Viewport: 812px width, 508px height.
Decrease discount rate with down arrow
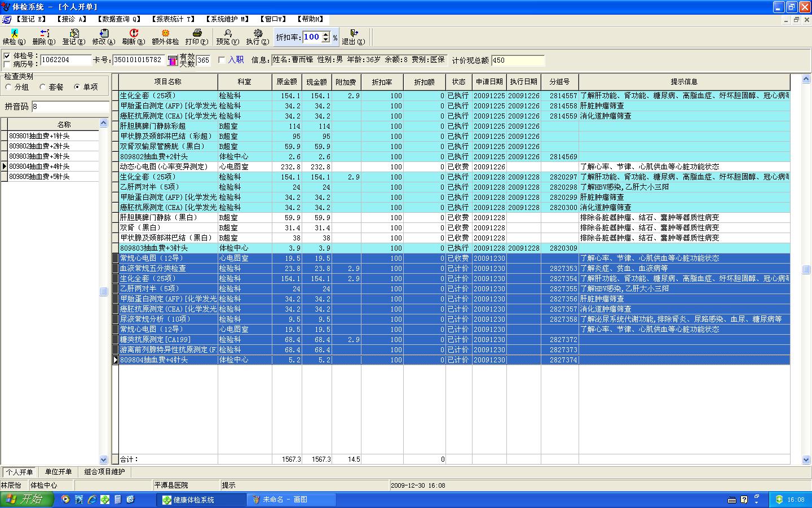325,40
